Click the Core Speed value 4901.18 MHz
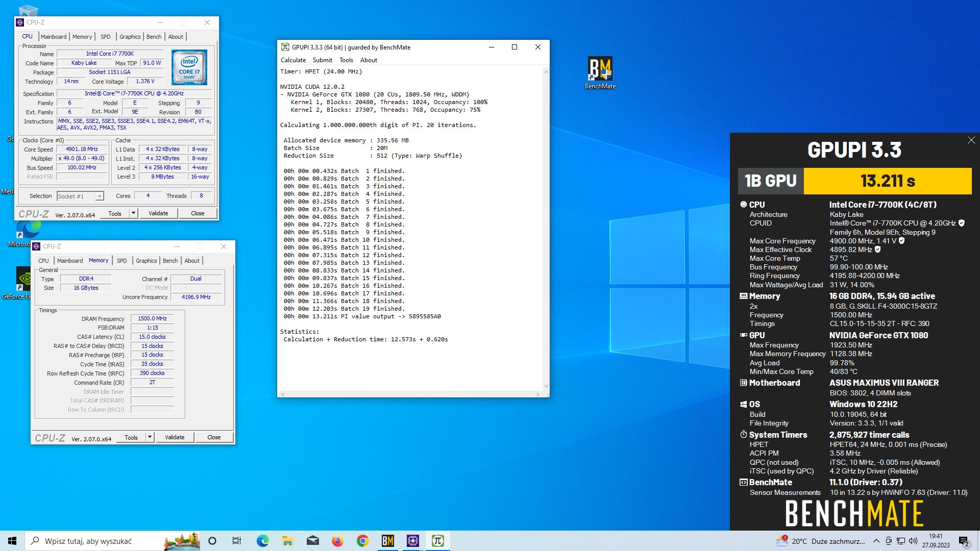The width and height of the screenshot is (980, 551). [82, 149]
